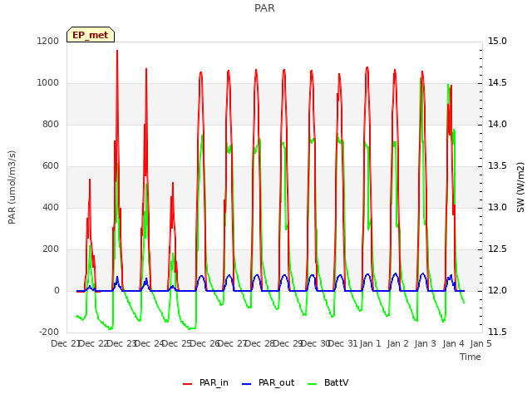The image size is (532, 399).
Task: Select the EP_met annotation label
Action: [91, 35]
